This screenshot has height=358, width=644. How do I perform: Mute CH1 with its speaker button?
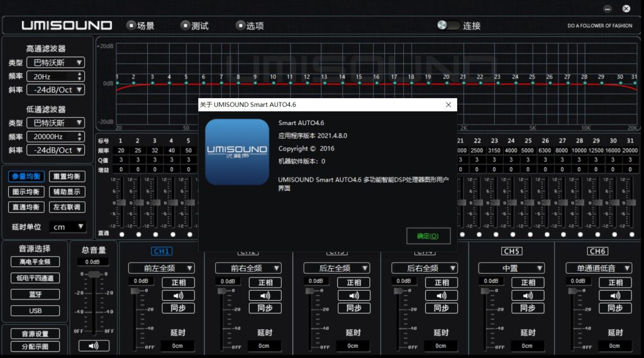(x=178, y=296)
